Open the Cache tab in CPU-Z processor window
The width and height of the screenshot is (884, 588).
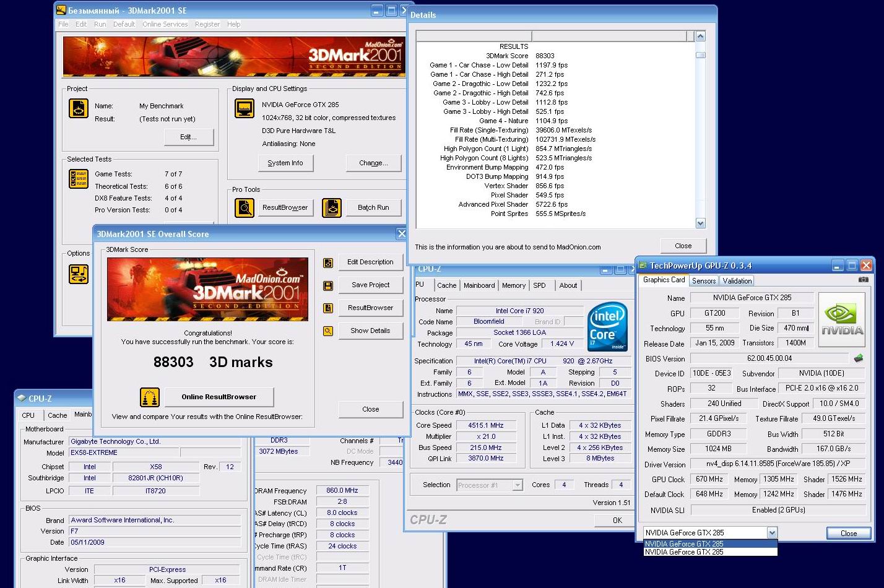click(446, 285)
